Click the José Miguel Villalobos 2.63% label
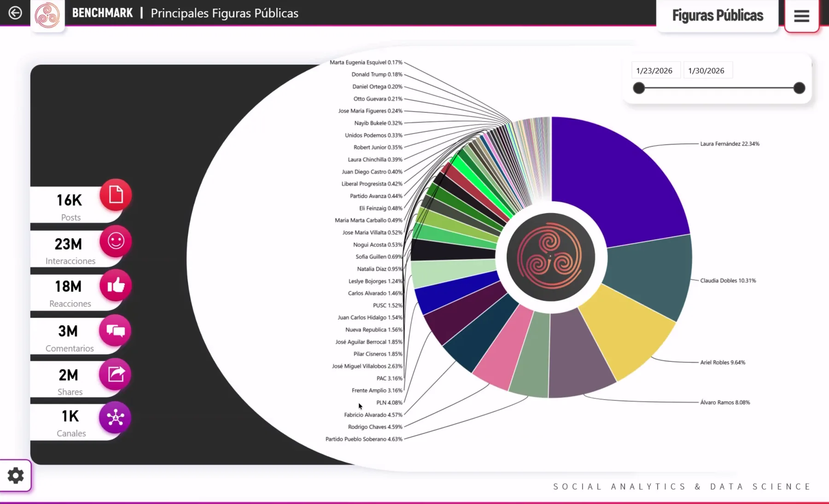Viewport: 829px width, 504px height. point(367,366)
